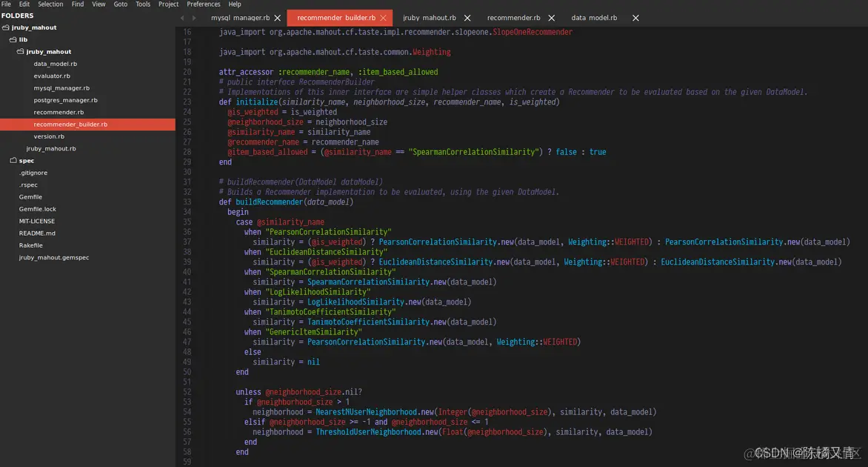Close the mysql manager.rb tab
Screen dimensions: 868x467
tap(277, 18)
